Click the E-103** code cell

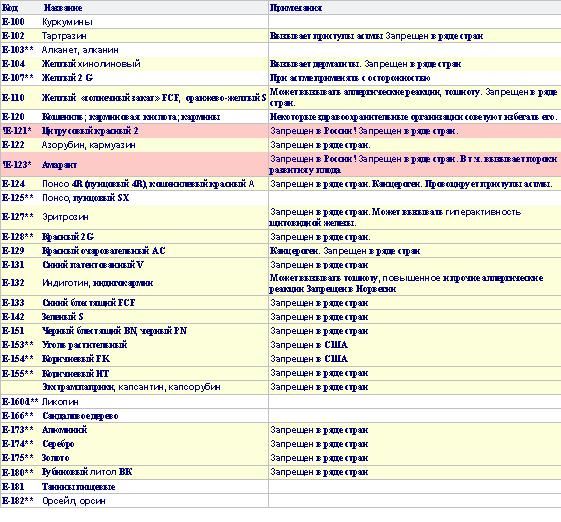point(18,50)
